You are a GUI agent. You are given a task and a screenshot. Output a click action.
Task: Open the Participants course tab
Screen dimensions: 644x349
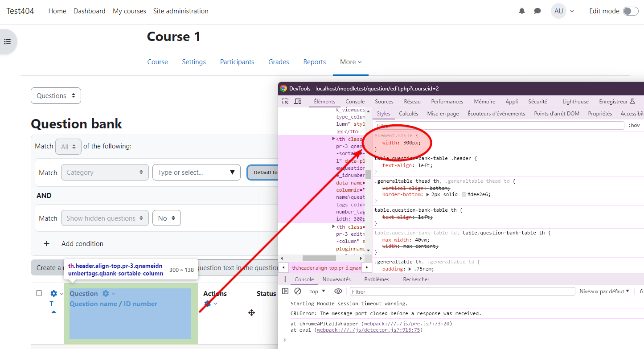point(237,62)
